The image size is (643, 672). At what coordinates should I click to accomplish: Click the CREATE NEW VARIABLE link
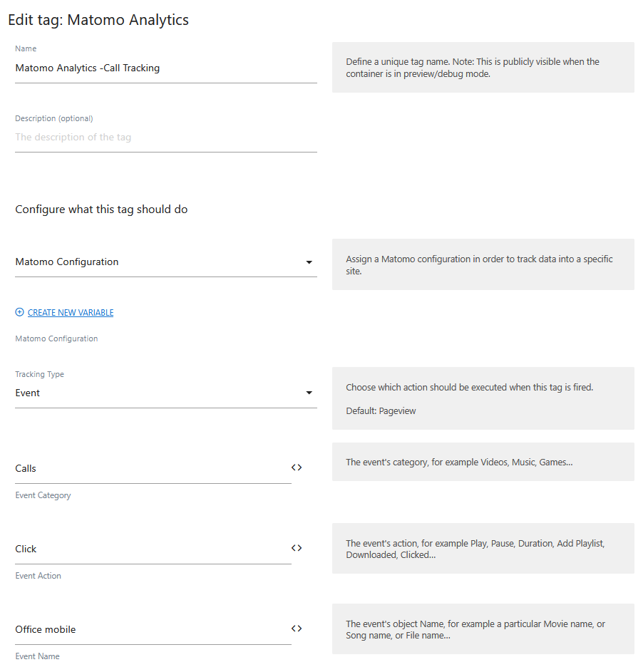tap(70, 312)
